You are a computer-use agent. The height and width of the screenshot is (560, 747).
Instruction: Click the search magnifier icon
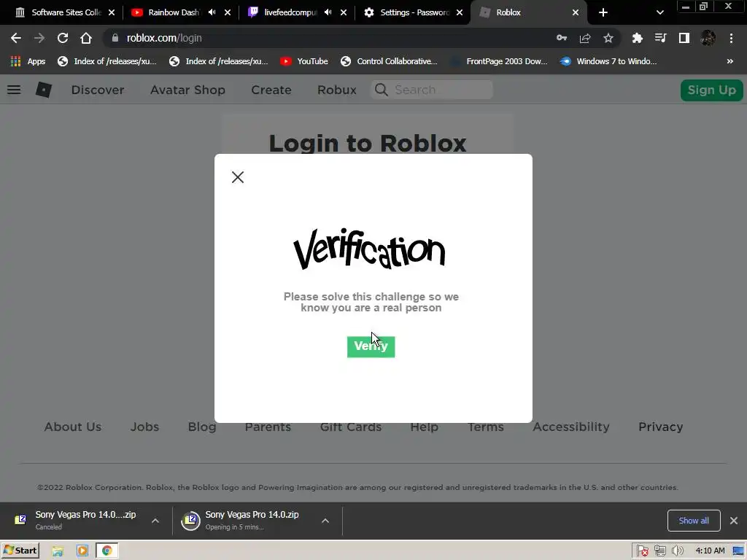click(x=381, y=90)
